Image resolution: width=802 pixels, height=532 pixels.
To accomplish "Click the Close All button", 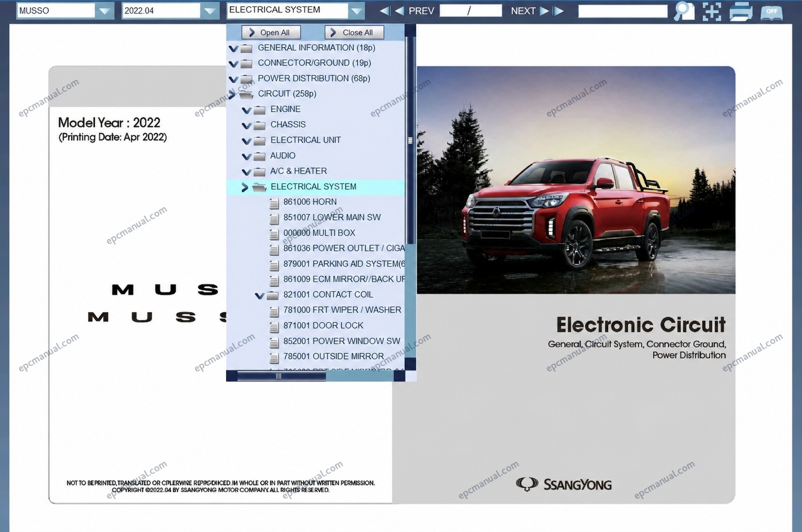I will pyautogui.click(x=354, y=33).
